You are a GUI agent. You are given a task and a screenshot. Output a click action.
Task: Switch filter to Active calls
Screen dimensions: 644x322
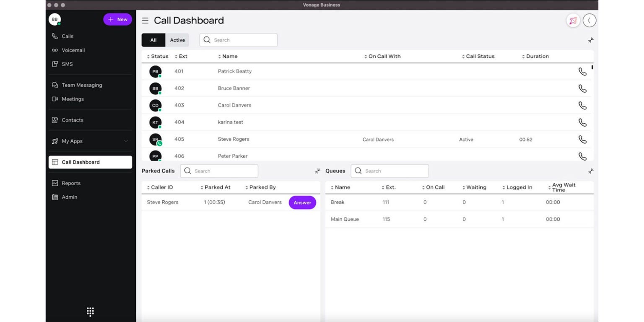(177, 40)
